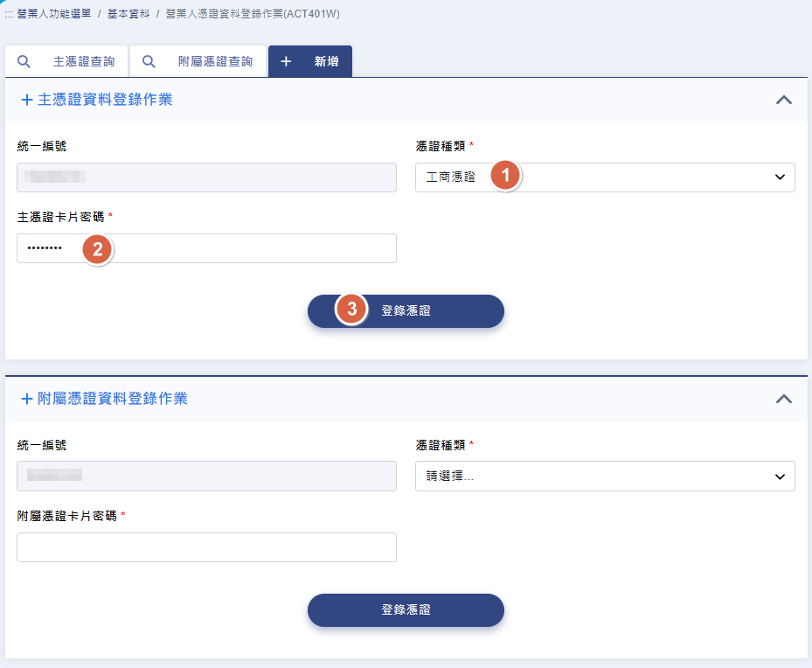Image resolution: width=812 pixels, height=668 pixels.
Task: Go to 營業人功能選單 breadcrumb
Action: pyautogui.click(x=54, y=14)
